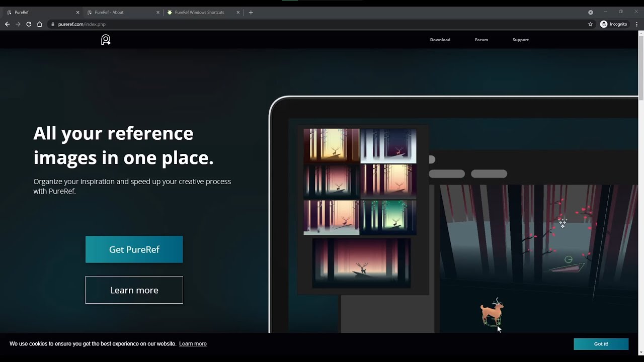Click the top-right purple forest thumbnail
This screenshot has height=362, width=644.
(388, 146)
